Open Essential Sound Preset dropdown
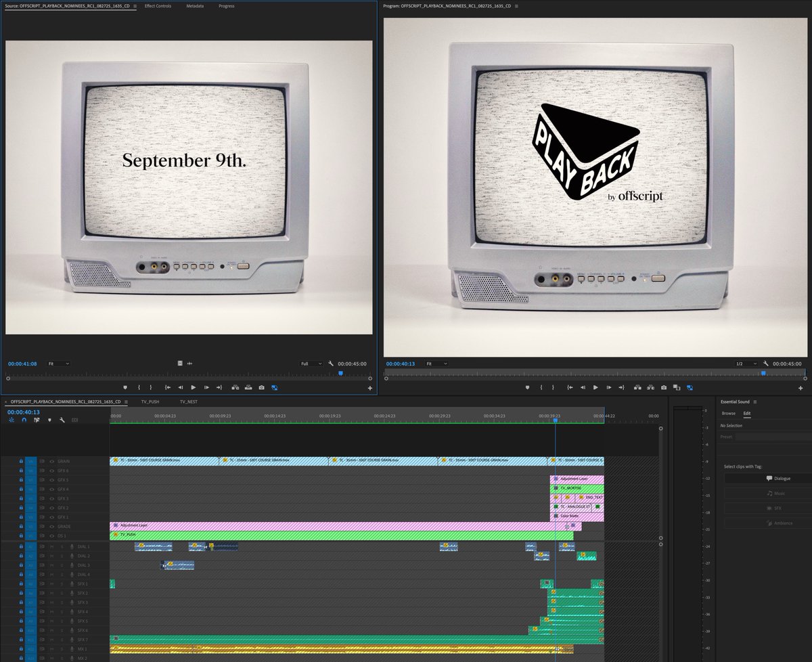The width and height of the screenshot is (812, 662). click(x=773, y=437)
